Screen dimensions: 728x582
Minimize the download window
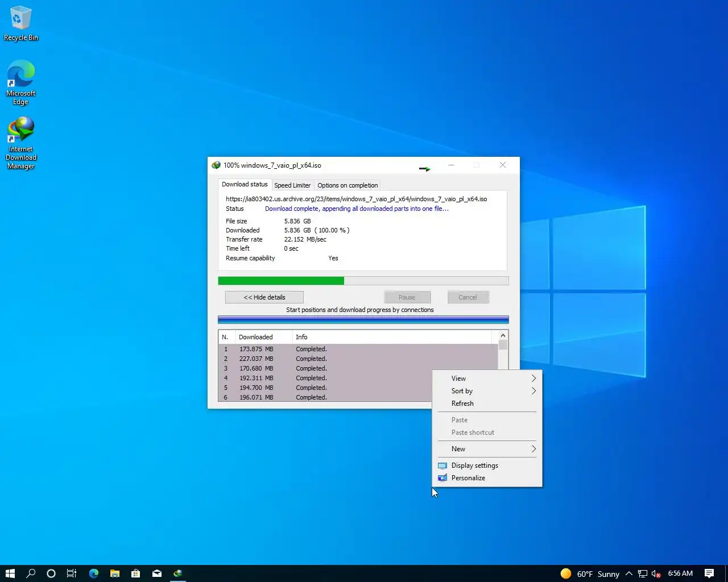click(x=451, y=165)
